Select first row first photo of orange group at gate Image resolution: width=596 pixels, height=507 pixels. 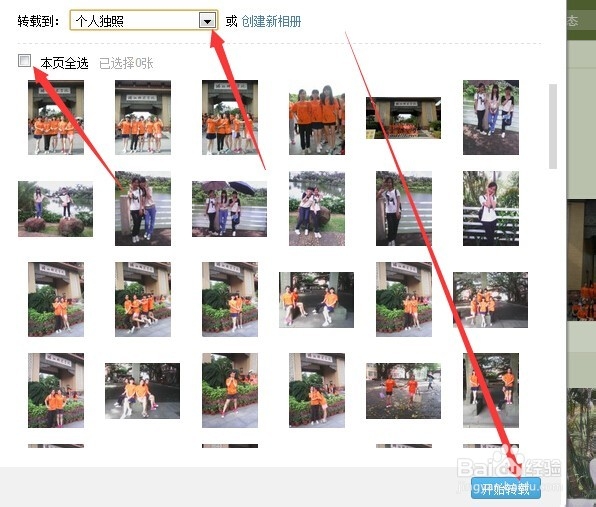coord(56,117)
